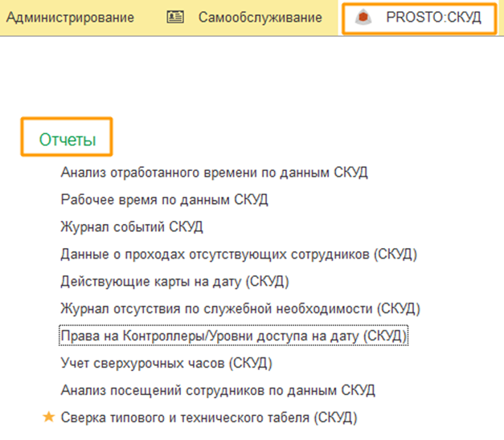Open Журнал отсутствия по служебной необходимости
Viewport: 504px width, 440px height.
[x=240, y=308]
